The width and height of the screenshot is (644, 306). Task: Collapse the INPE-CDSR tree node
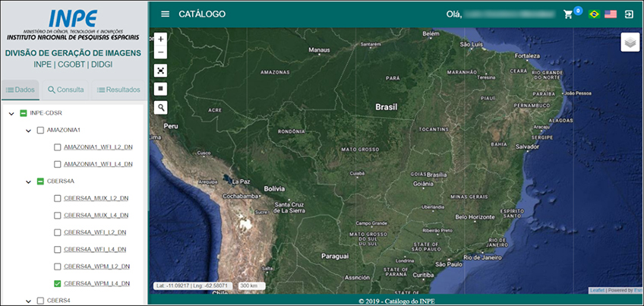tap(11, 113)
